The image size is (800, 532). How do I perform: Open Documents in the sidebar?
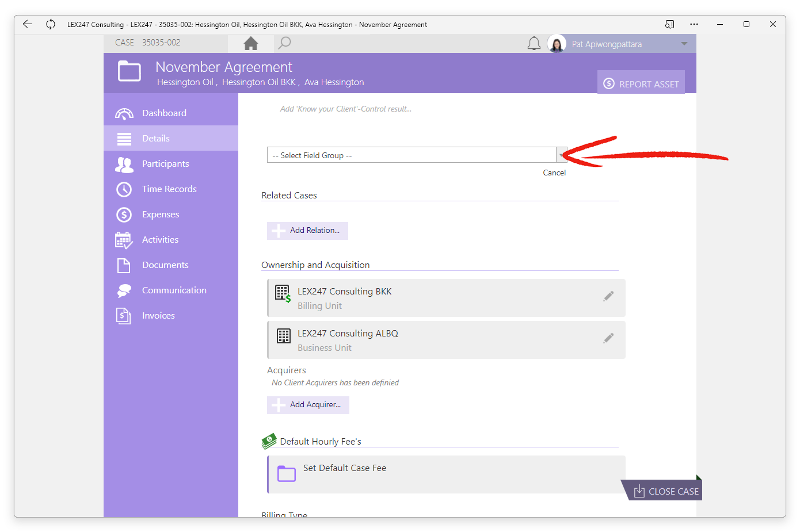[x=171, y=265]
